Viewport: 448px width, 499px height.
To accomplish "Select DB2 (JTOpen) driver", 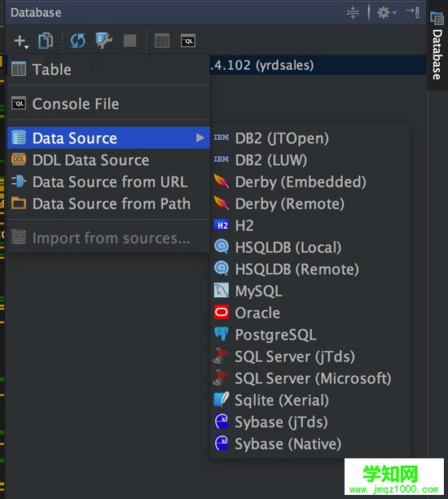I will point(310,138).
